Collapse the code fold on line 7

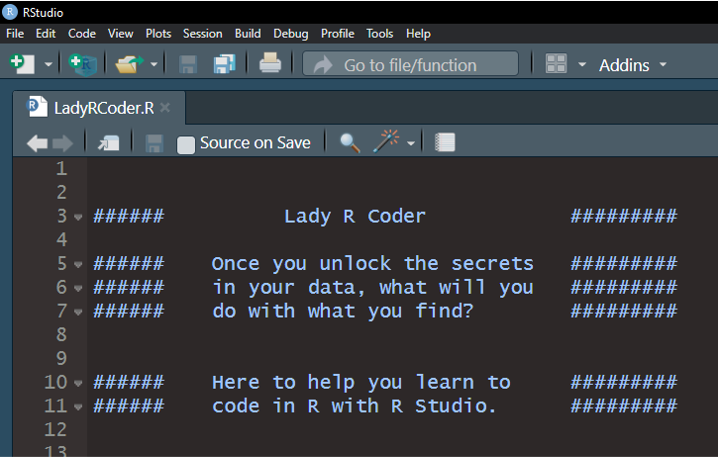pos(78,312)
